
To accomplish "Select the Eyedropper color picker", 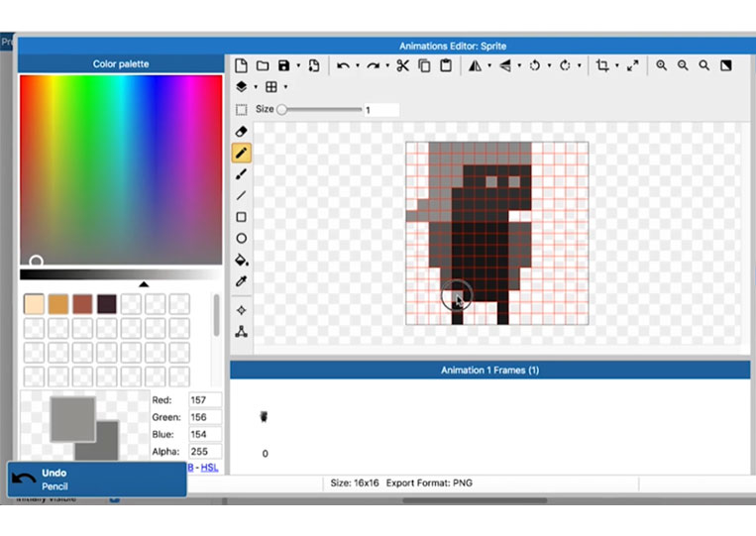I will click(x=242, y=281).
